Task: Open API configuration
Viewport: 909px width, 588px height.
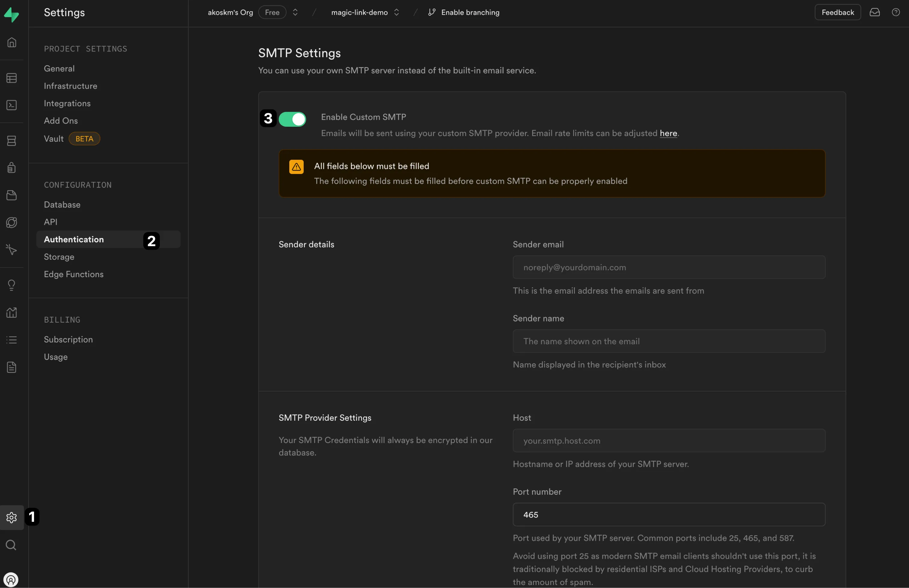Action: 50,222
